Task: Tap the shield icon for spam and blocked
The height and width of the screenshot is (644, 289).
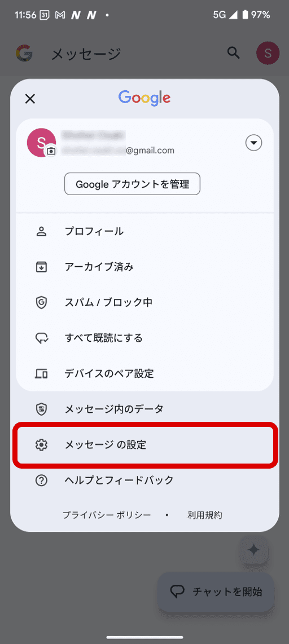Action: pyautogui.click(x=41, y=303)
